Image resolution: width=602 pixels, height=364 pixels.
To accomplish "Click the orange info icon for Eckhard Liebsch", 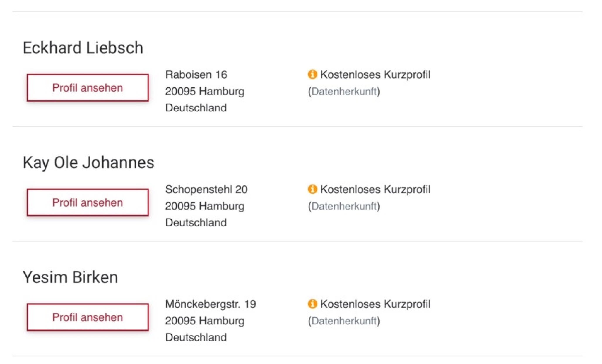I will [312, 74].
